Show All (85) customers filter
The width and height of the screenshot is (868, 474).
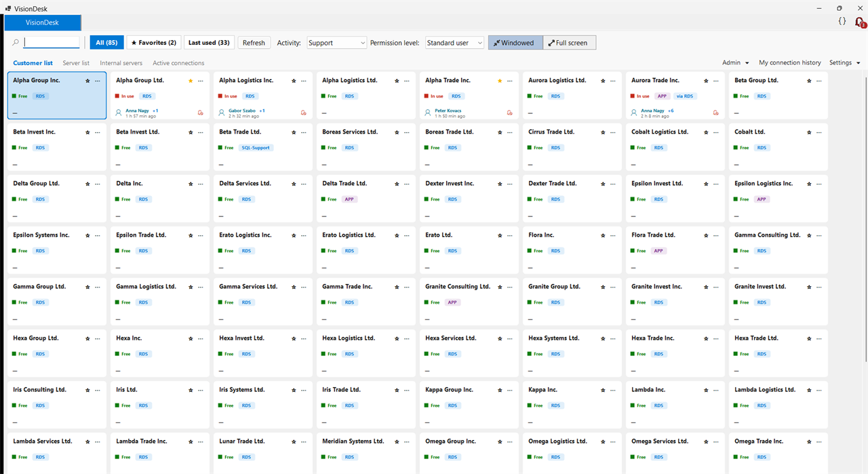[106, 43]
